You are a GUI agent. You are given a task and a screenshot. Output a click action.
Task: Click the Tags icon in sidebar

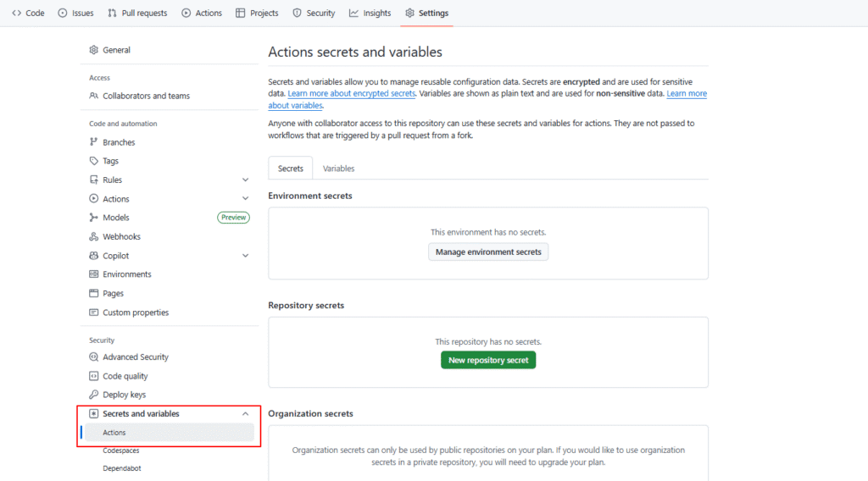pyautogui.click(x=94, y=161)
